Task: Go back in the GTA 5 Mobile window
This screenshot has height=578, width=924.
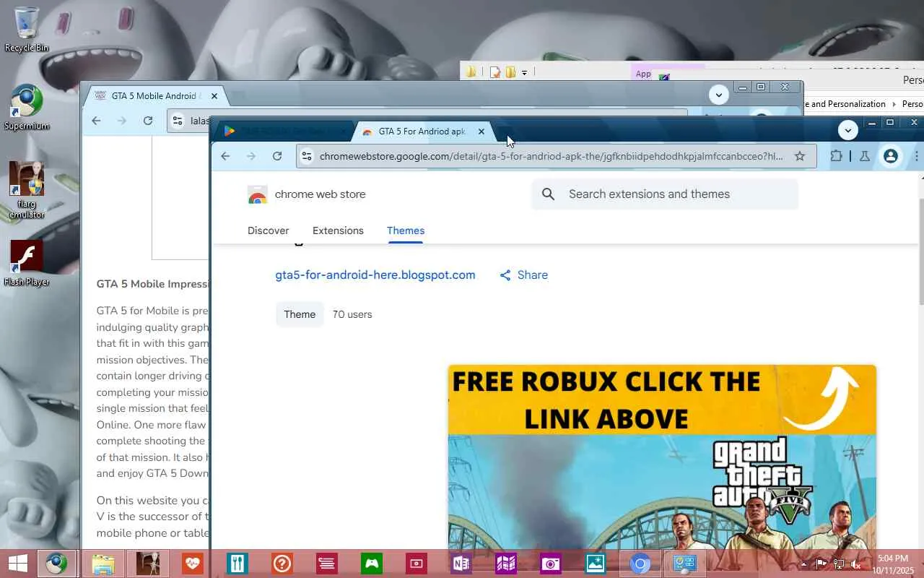Action: (96, 121)
